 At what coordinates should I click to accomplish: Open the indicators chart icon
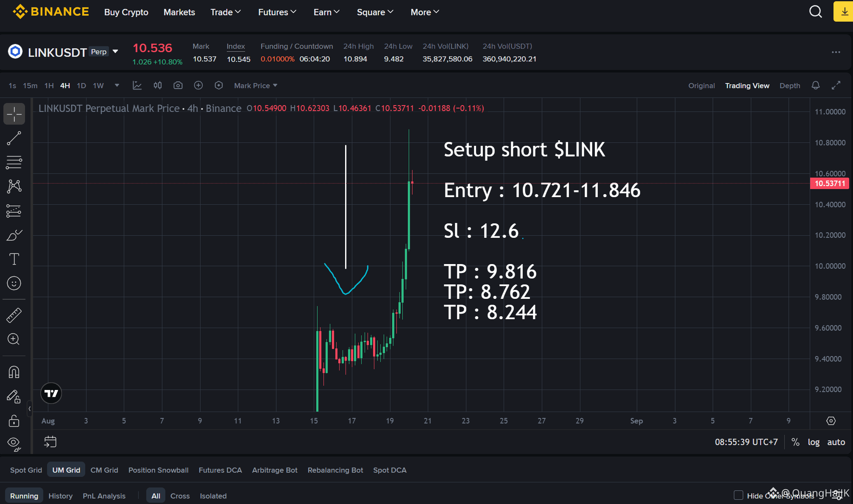(x=137, y=85)
